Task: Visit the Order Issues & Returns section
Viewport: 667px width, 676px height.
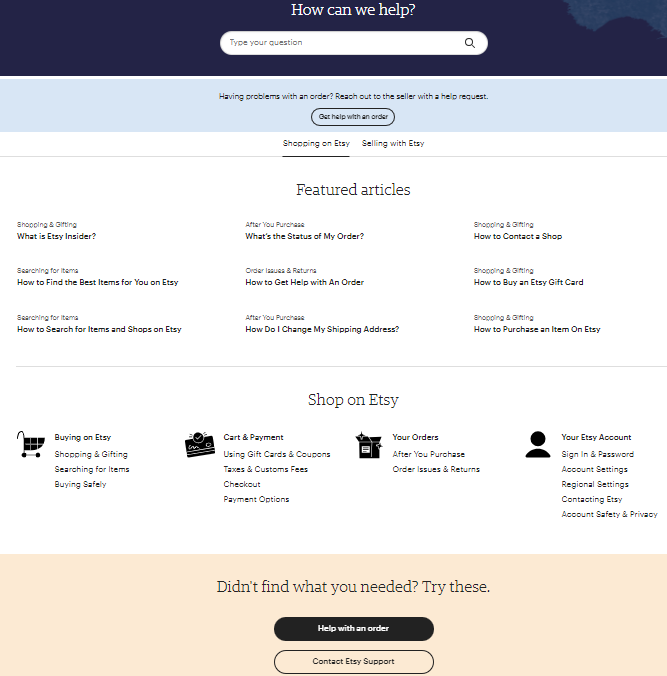Action: click(436, 469)
